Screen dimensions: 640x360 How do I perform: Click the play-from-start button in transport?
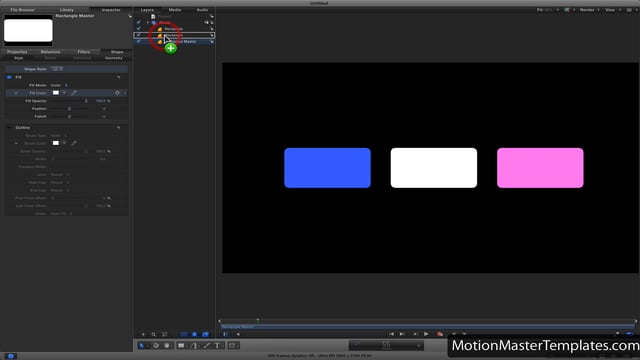(415, 334)
